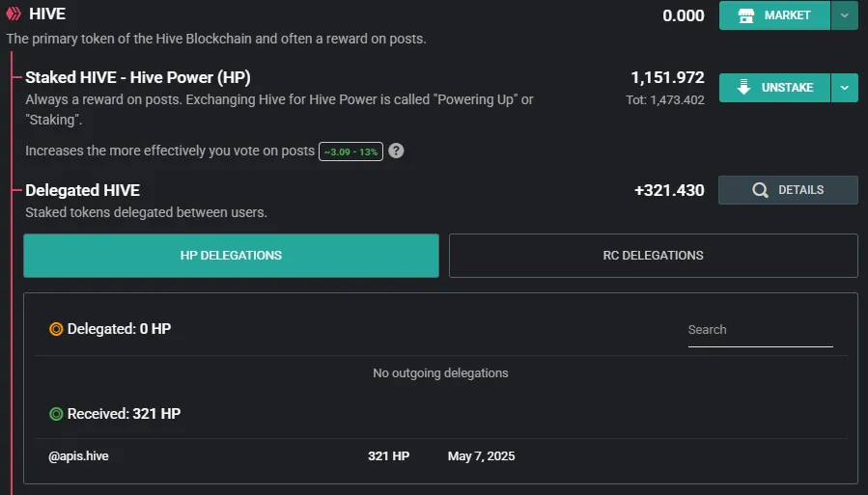Focus the delegations Search field
868x495 pixels.
760,330
